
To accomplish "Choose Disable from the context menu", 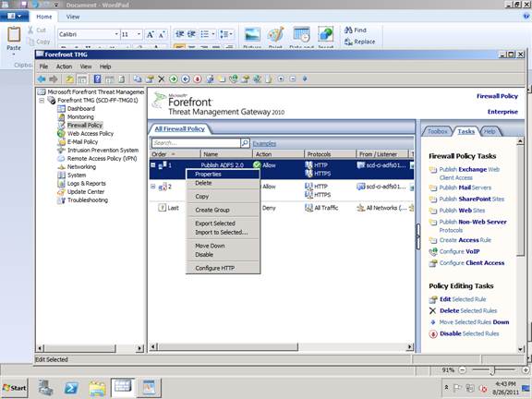I will 223,255.
